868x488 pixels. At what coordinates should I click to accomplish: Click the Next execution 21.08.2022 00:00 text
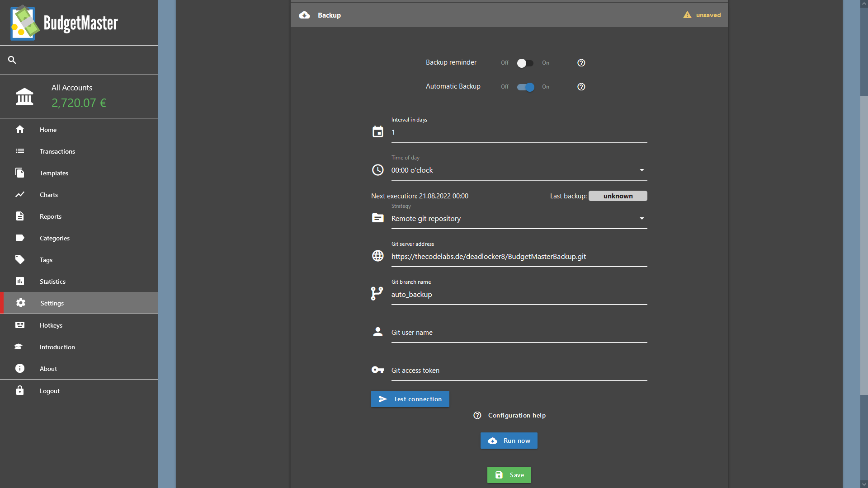[420, 196]
